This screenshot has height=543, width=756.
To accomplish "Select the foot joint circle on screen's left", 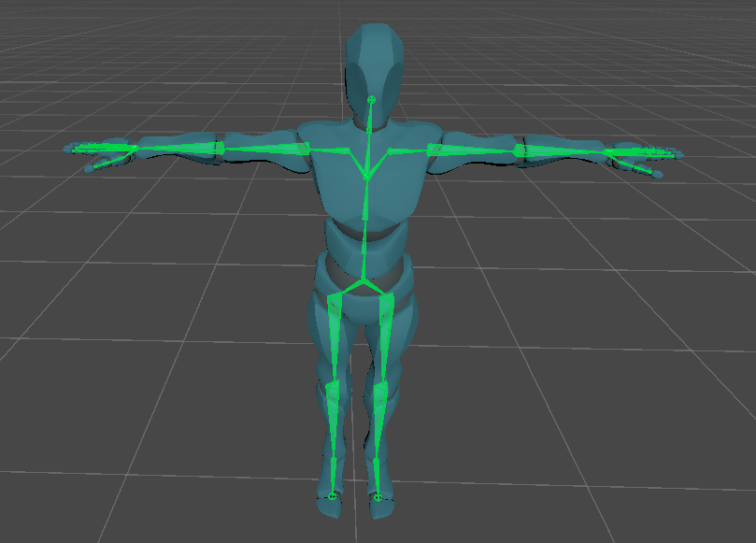I will tap(332, 496).
